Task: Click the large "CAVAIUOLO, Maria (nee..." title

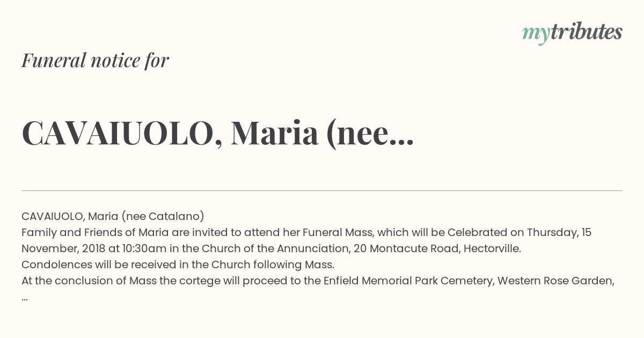Action: click(217, 134)
